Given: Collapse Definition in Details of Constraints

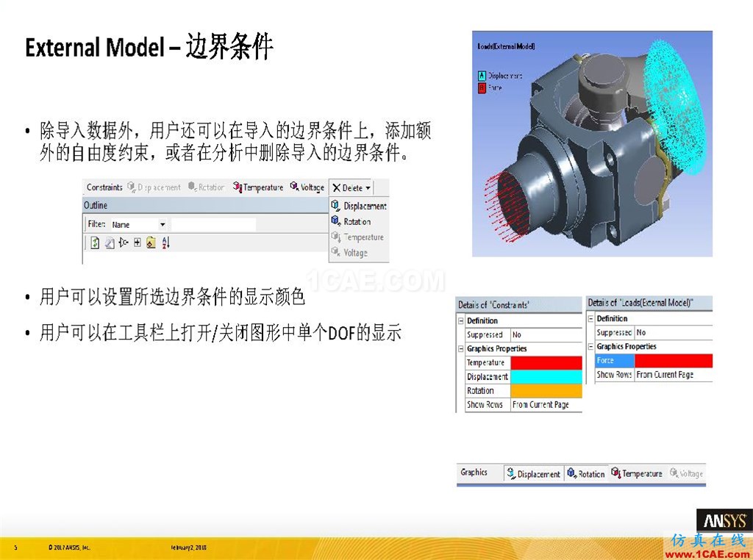Looking at the screenshot, I should (461, 320).
